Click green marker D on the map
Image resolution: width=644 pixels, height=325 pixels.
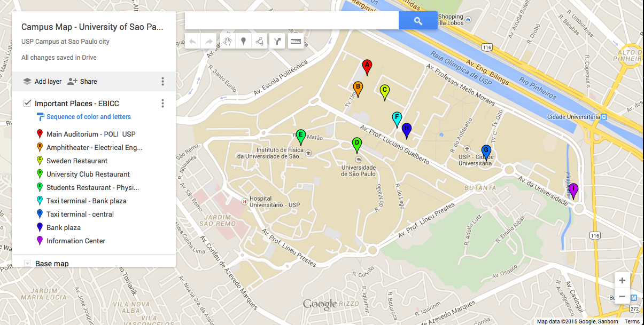(x=357, y=145)
